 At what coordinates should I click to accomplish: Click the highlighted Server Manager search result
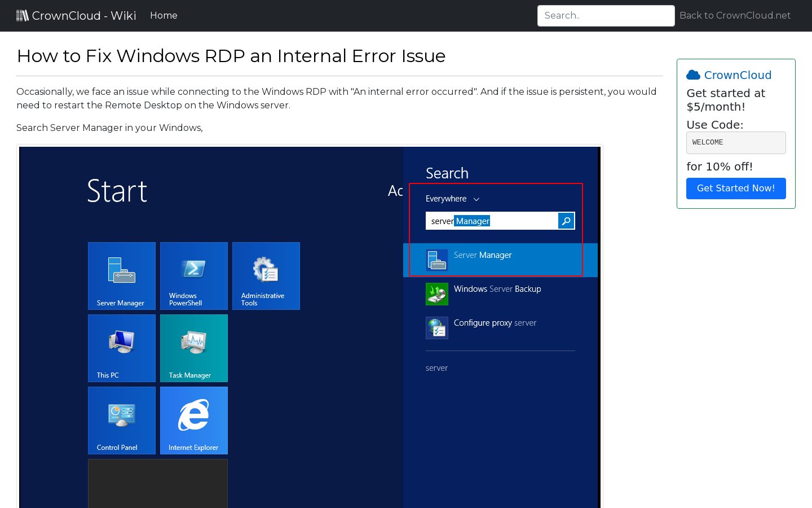click(x=483, y=255)
